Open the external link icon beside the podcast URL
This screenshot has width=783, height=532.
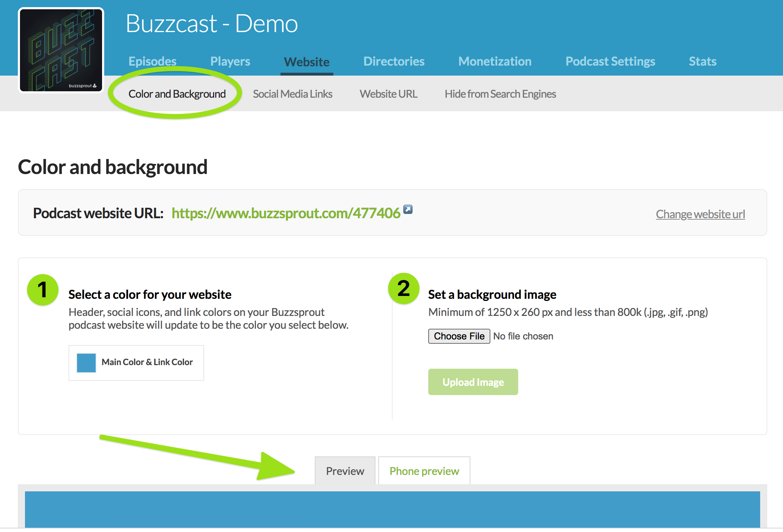tap(408, 210)
